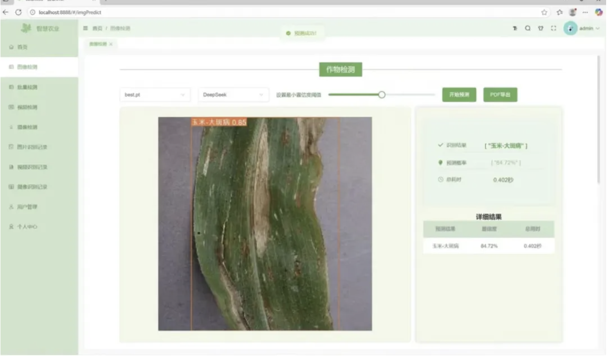The image size is (616, 364).
Task: Close the 图像检测 tab with its X
Action: [x=111, y=44]
